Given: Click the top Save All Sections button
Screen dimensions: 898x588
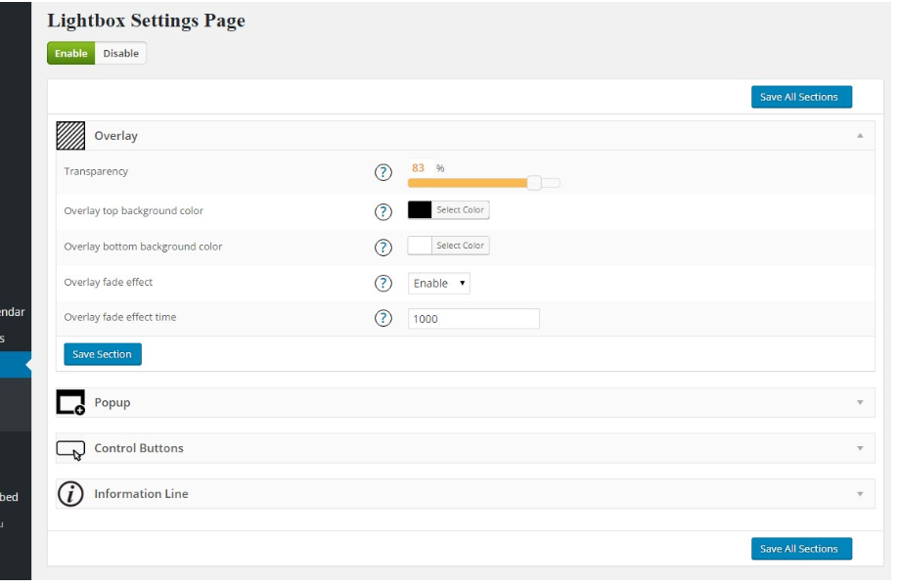Looking at the screenshot, I should point(801,96).
